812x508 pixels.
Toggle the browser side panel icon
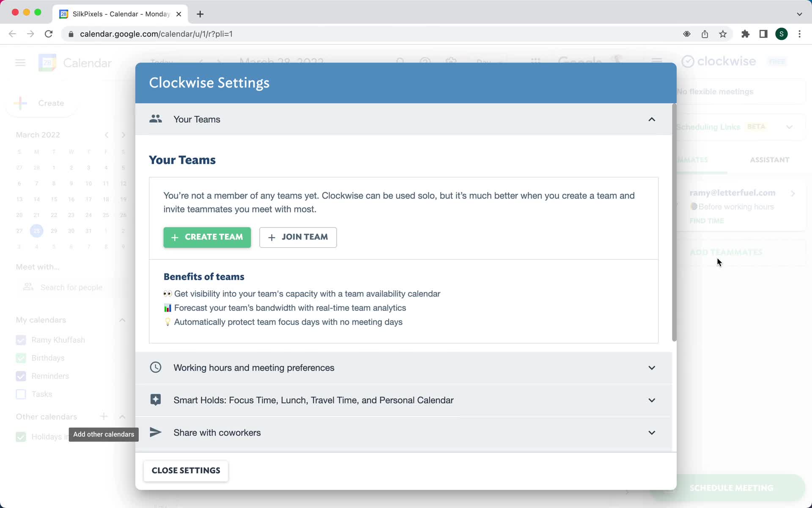(763, 34)
